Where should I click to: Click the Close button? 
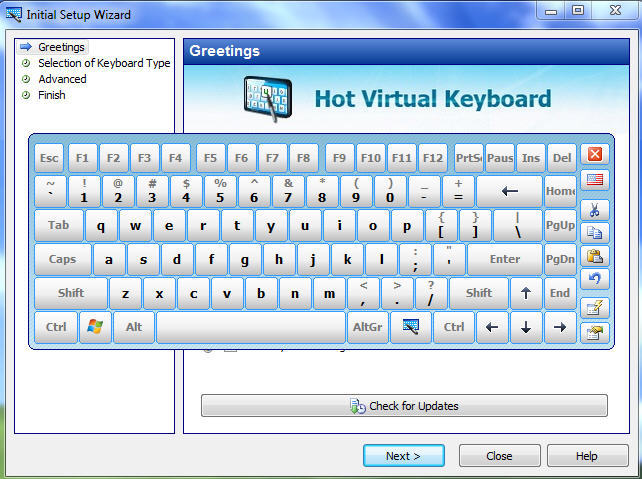[x=500, y=456]
